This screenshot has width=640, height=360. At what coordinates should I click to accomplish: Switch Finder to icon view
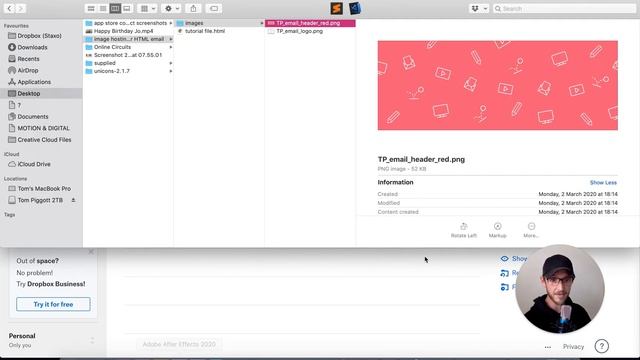pyautogui.click(x=91, y=8)
